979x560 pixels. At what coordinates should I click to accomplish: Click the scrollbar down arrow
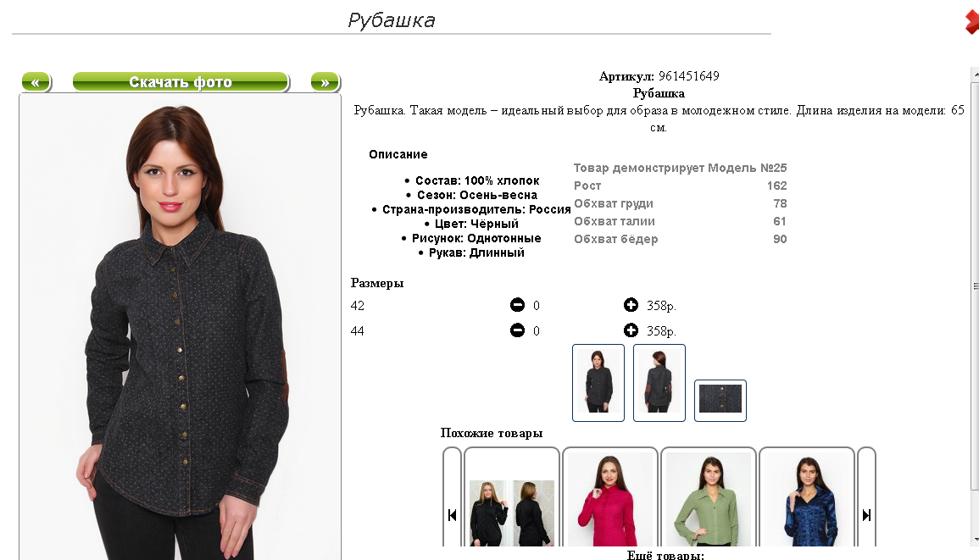(x=976, y=540)
